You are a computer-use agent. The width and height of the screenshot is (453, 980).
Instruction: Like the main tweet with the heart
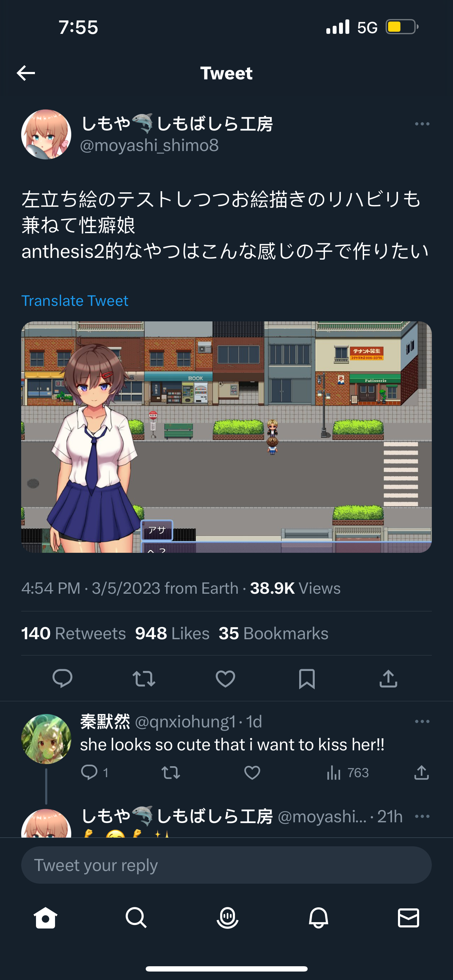pos(225,678)
